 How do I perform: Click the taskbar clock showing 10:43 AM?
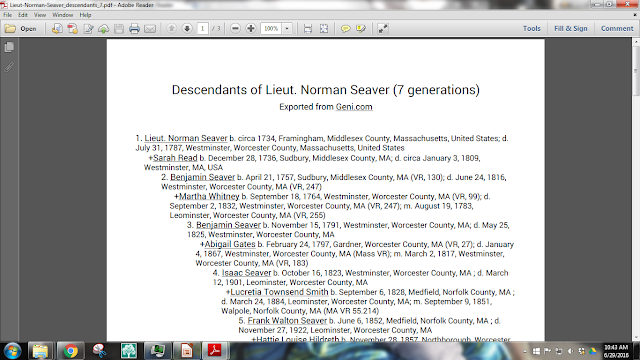pos(617,351)
